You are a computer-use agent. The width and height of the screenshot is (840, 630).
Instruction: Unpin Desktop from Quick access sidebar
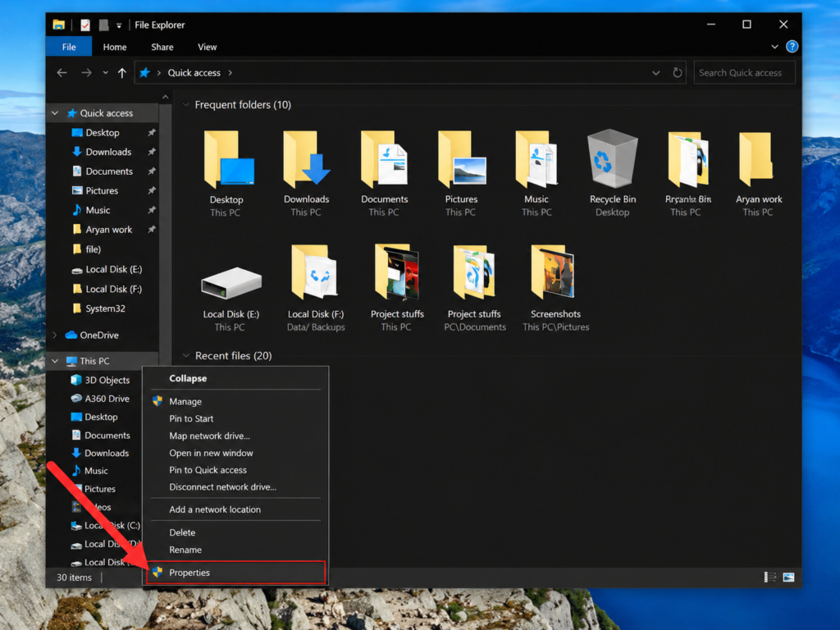pos(152,132)
